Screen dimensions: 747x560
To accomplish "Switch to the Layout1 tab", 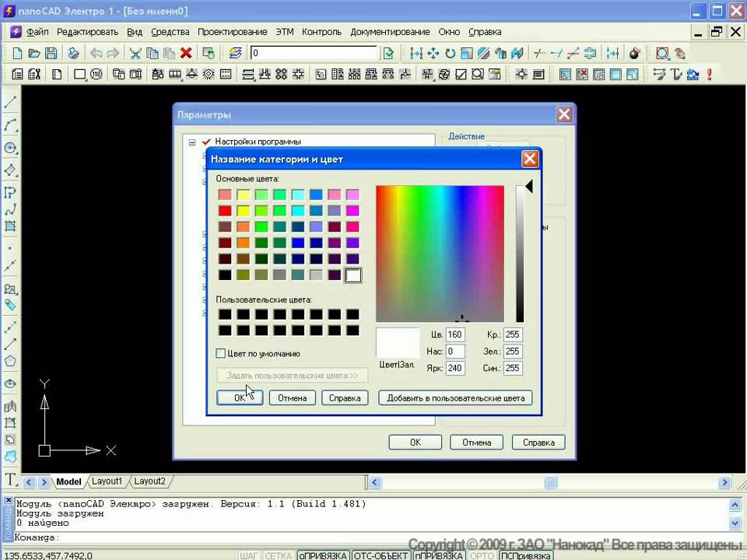I will [107, 481].
